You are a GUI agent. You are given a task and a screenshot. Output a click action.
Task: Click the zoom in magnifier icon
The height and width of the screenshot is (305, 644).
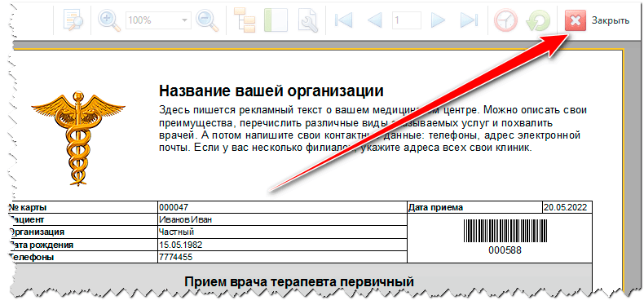pos(109,20)
